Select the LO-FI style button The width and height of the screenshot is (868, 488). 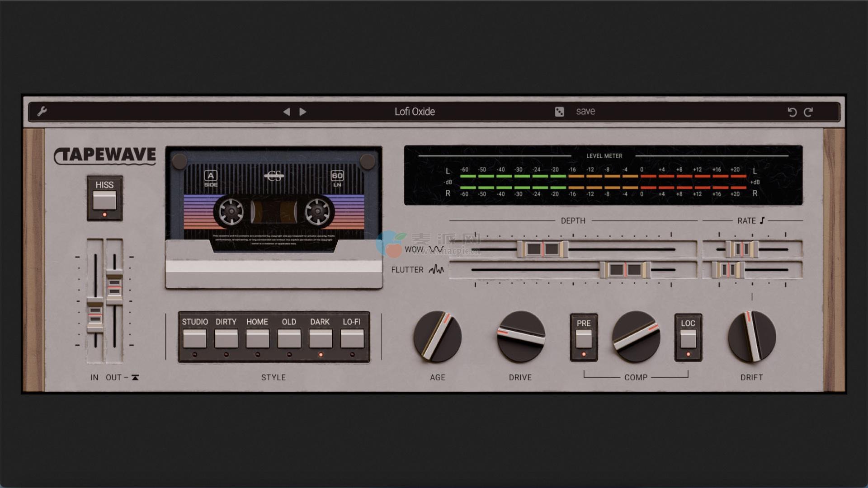[352, 338]
